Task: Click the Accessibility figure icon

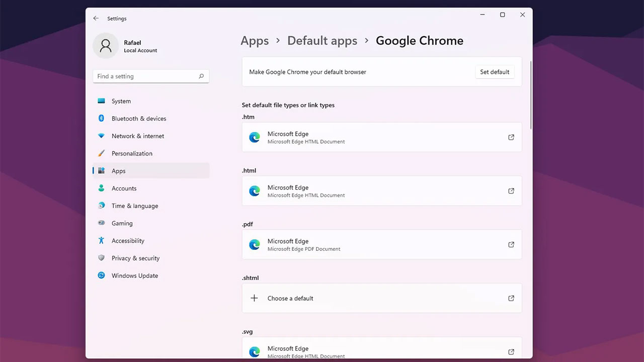Action: point(102,241)
